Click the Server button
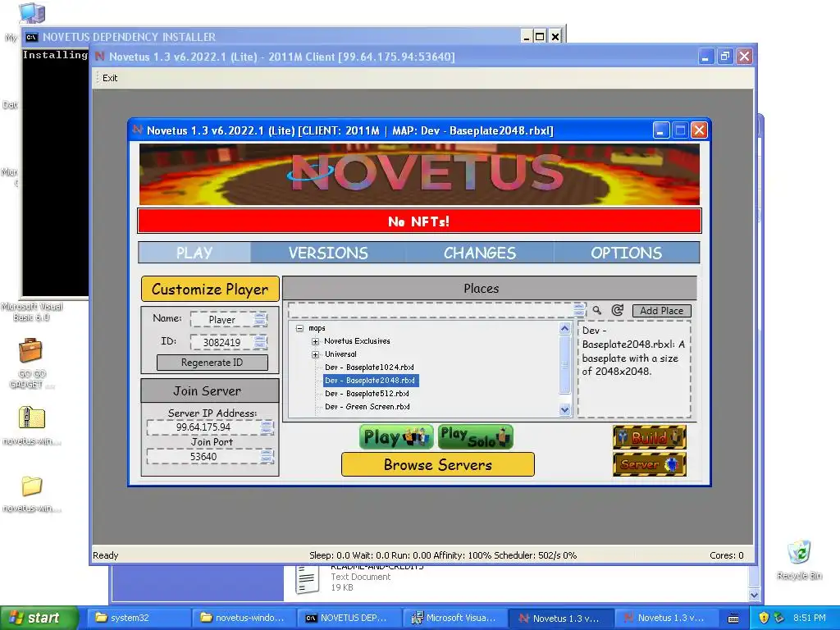Image resolution: width=840 pixels, height=630 pixels. click(x=650, y=464)
